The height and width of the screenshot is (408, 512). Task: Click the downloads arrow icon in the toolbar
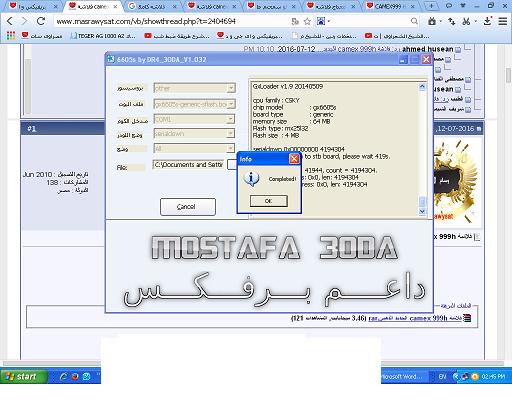(487, 21)
